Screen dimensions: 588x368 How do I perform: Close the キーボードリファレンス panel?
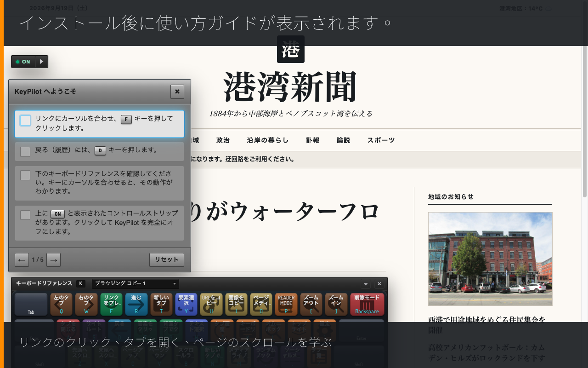coord(379,284)
